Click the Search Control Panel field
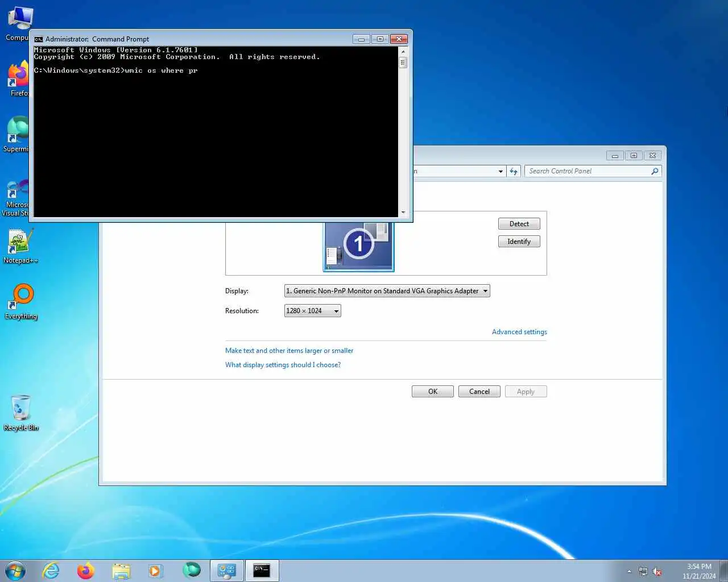The height and width of the screenshot is (582, 728). tap(588, 171)
